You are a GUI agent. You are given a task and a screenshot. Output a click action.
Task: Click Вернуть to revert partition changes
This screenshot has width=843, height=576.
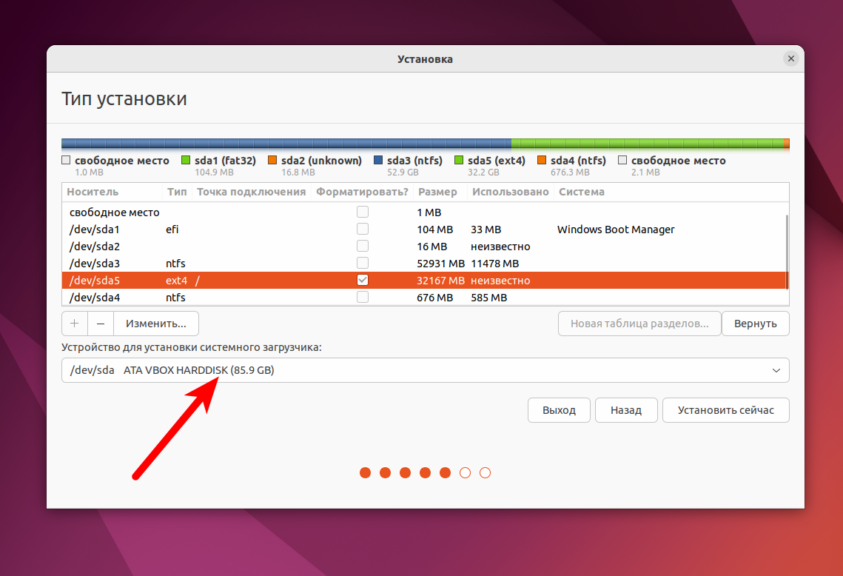(755, 323)
